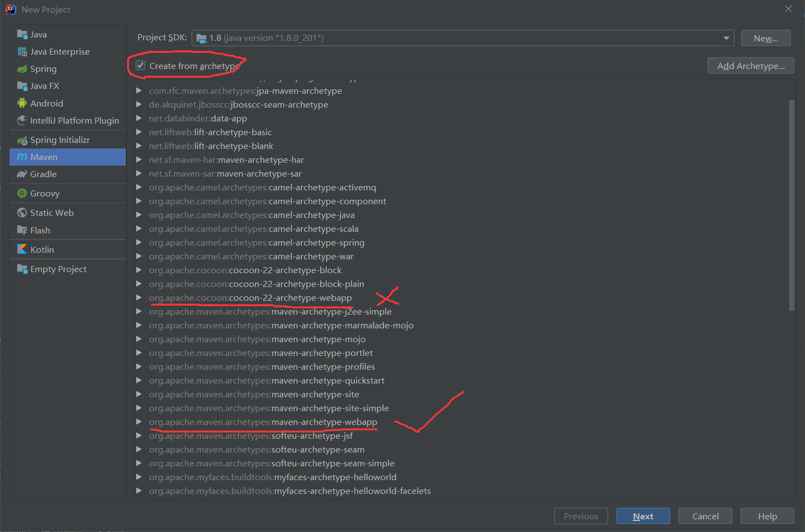The image size is (805, 532).
Task: Select maven-archetype-portlet row
Action: tap(461, 353)
